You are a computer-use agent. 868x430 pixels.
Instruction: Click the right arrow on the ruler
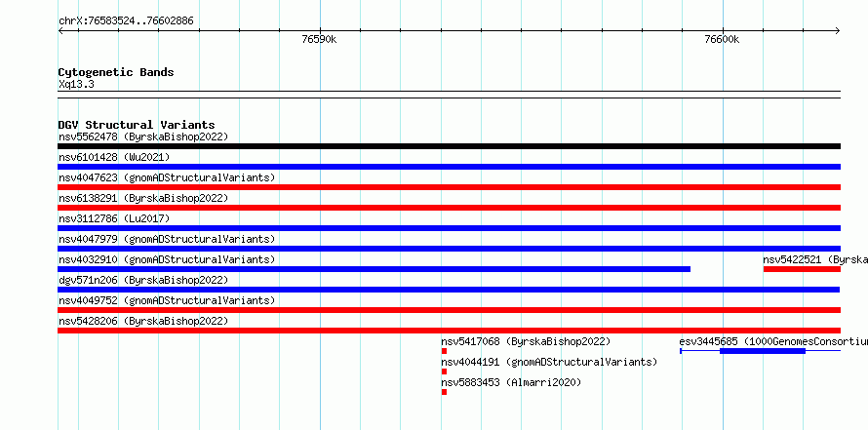(838, 31)
